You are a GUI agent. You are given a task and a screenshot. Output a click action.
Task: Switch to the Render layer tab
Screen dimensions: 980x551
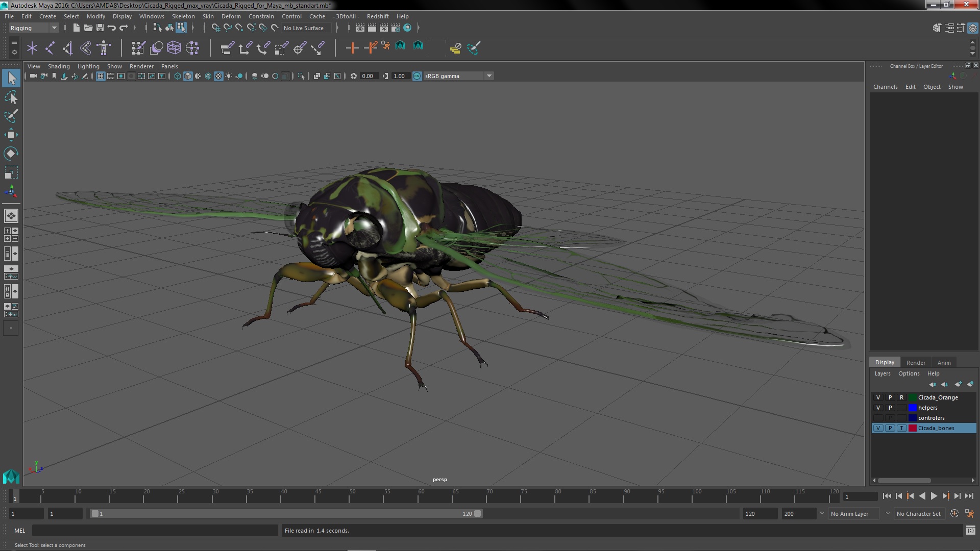(x=915, y=363)
